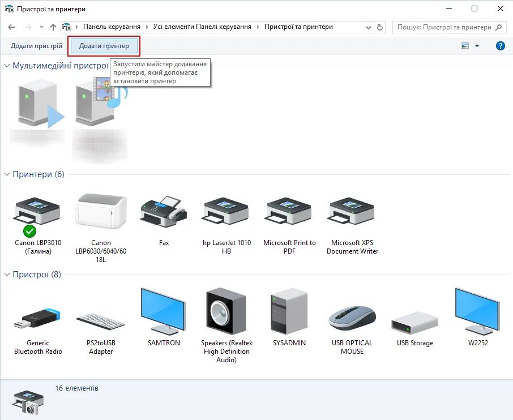513x420 pixels.
Task: Select the Canon LBP6030/6040/6018L printer
Action: tap(100, 212)
